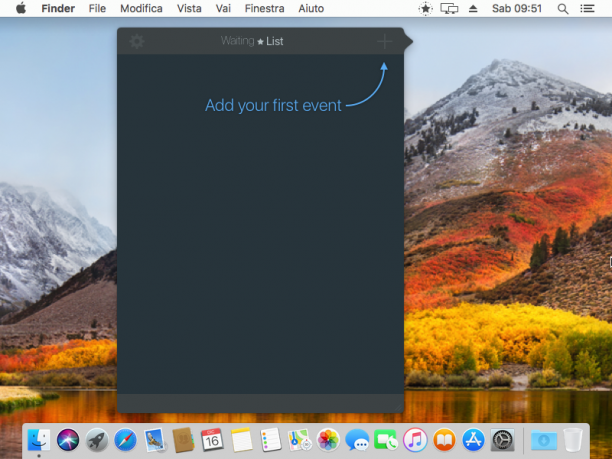Image resolution: width=612 pixels, height=459 pixels.
Task: Open the Modifica menu
Action: click(x=141, y=9)
